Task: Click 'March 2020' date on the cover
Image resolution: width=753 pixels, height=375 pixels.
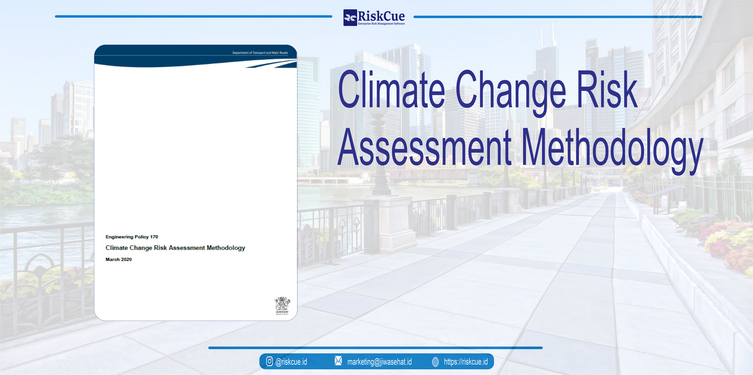Action: pyautogui.click(x=119, y=259)
